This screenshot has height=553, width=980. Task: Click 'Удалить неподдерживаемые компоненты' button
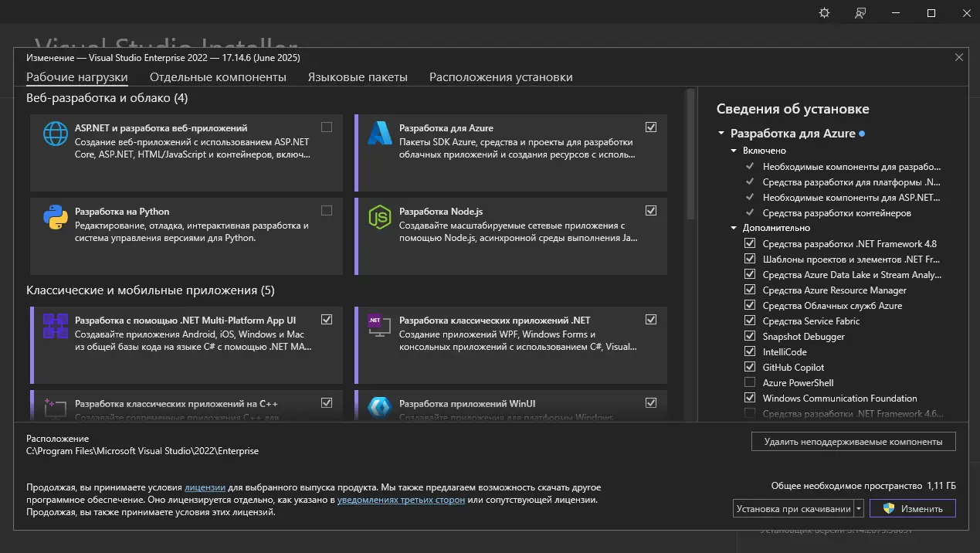(853, 442)
